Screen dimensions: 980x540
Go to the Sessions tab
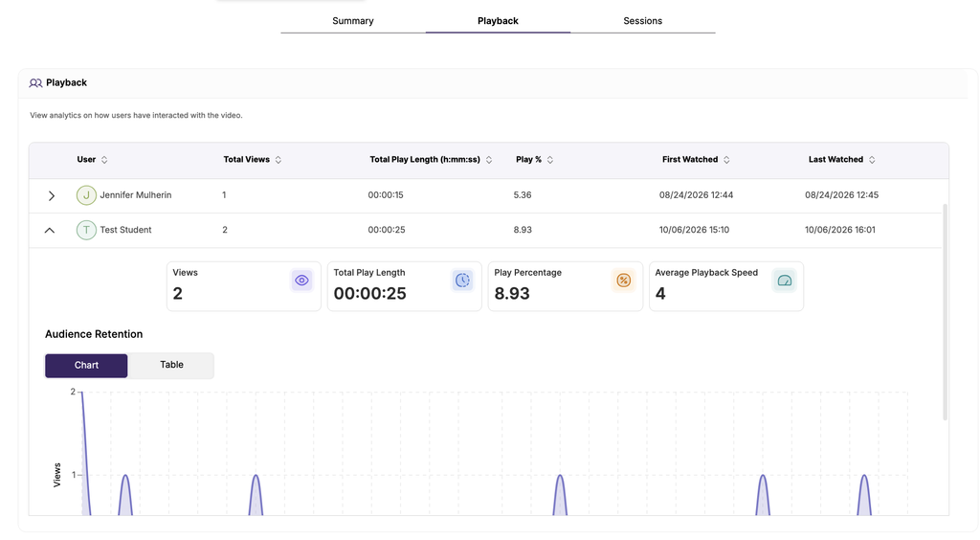point(642,21)
